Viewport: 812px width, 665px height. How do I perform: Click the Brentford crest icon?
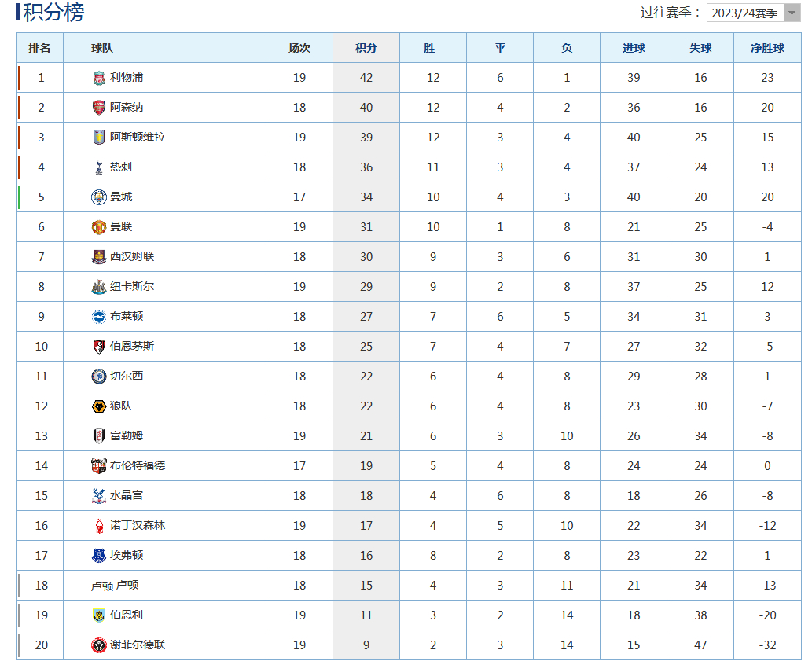pyautogui.click(x=99, y=466)
